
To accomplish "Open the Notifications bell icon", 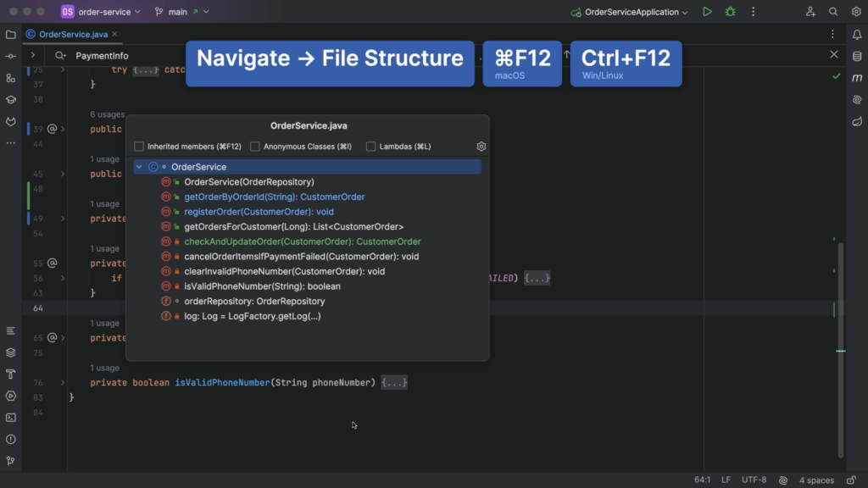I will coord(857,34).
